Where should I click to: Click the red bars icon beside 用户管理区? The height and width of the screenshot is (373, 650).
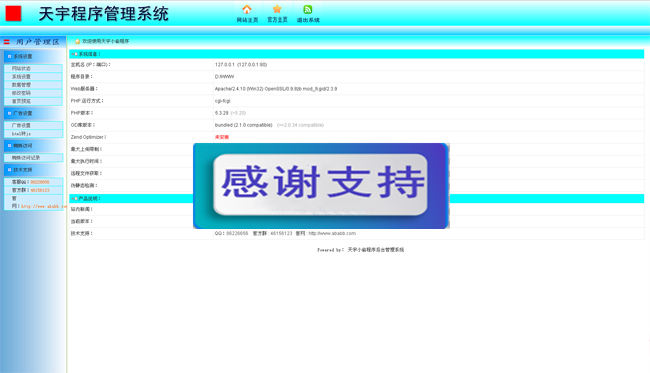[7, 42]
